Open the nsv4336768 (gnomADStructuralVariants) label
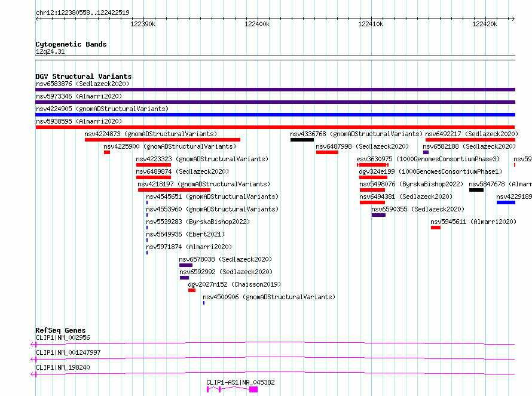 (356, 134)
